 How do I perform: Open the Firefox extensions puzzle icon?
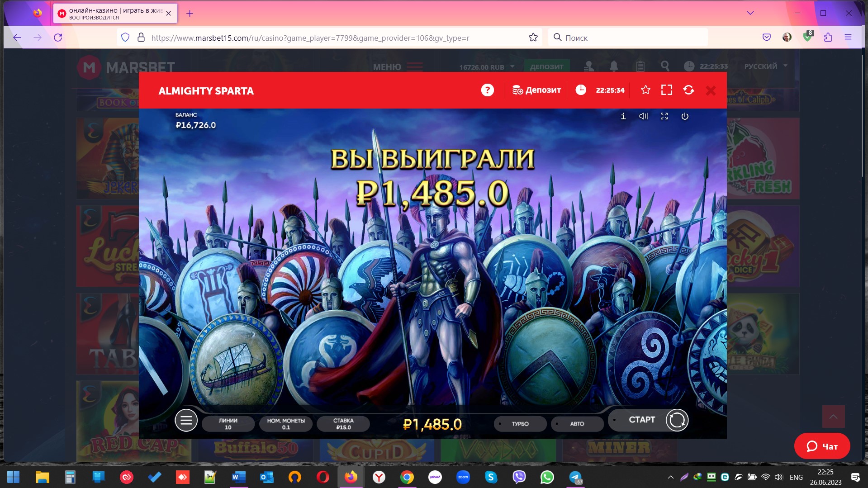pos(828,38)
